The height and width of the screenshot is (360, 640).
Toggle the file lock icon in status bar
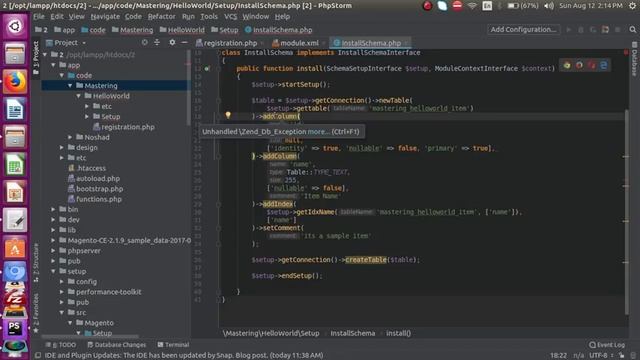point(621,356)
